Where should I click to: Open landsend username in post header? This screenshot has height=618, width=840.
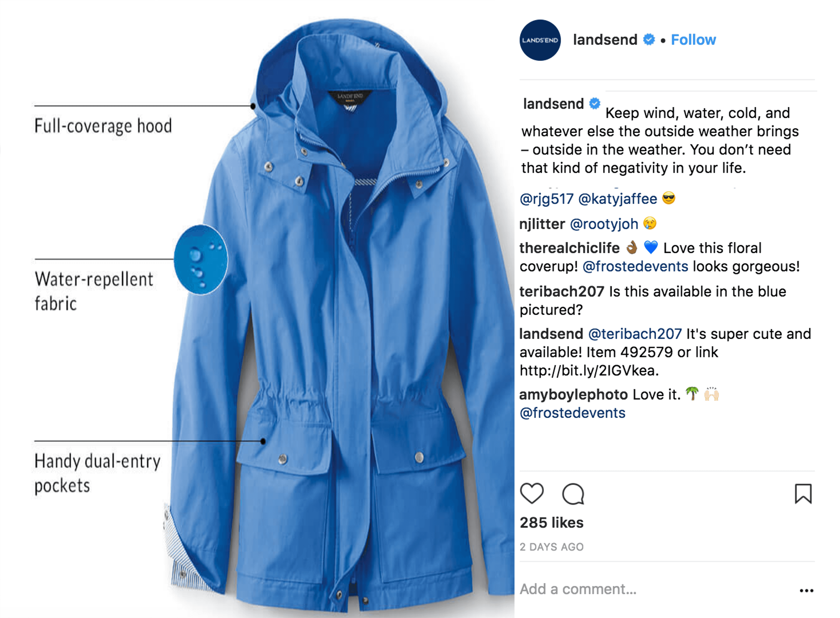[x=605, y=40]
